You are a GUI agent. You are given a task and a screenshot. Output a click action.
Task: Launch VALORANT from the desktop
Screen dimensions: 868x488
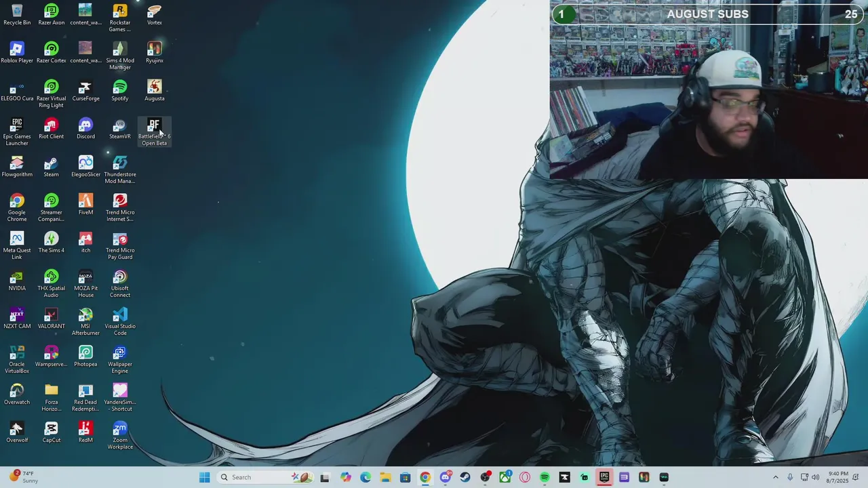click(52, 319)
